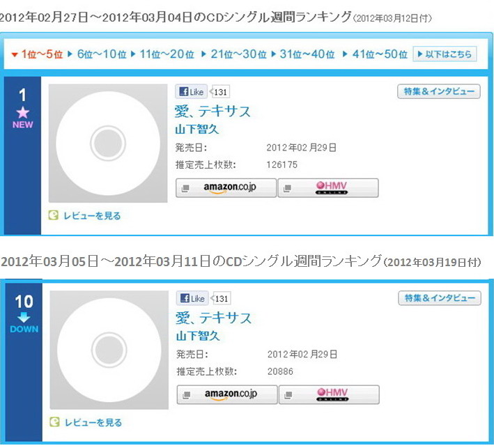Open the HMV Online button for rank 1 single
The image size is (494, 448).
328,187
